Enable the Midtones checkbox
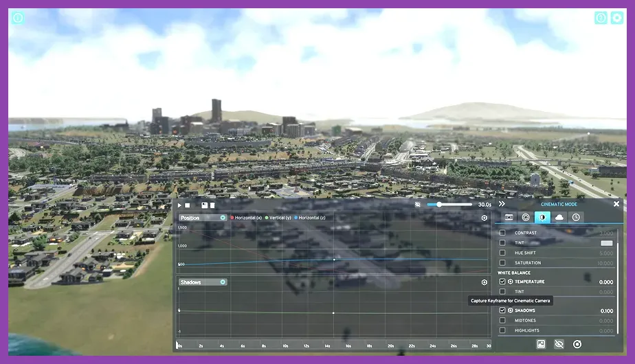The height and width of the screenshot is (364, 635). pyautogui.click(x=502, y=320)
